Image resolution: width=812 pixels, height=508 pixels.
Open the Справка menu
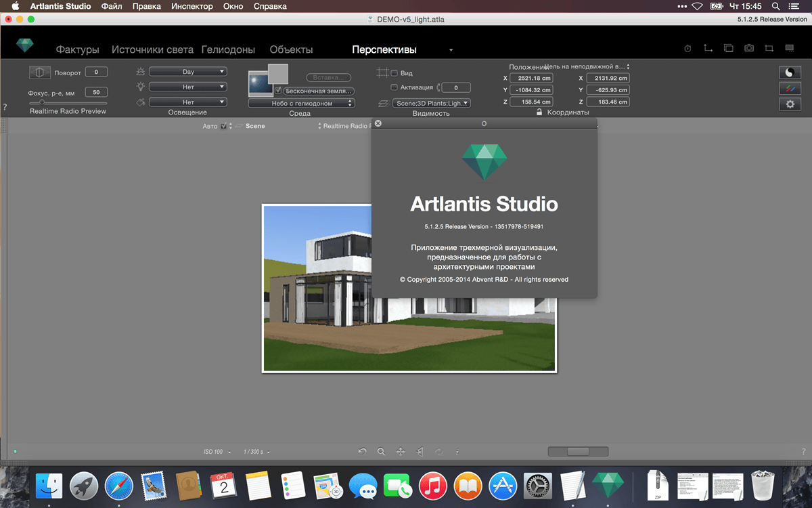269,6
